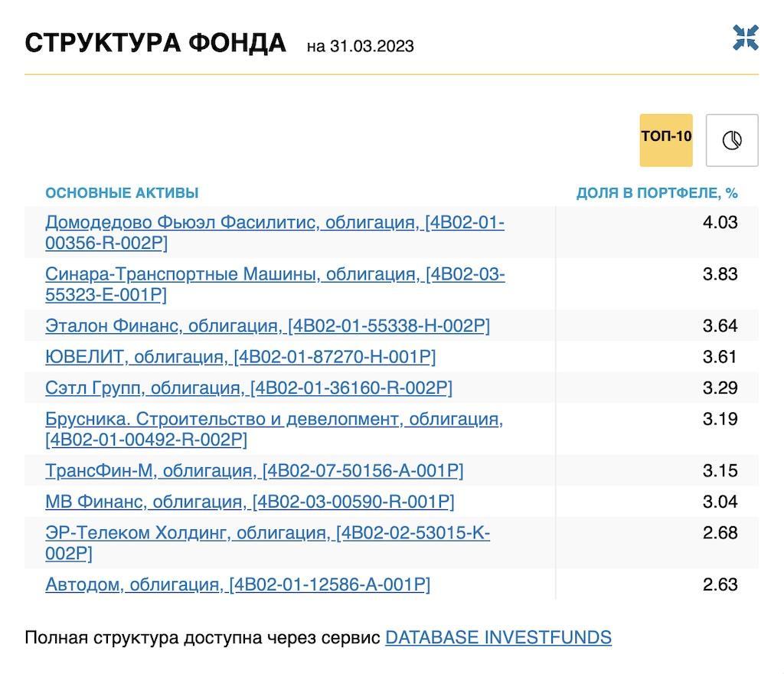The width and height of the screenshot is (784, 674).
Task: Open Эталон Финанс bond link
Action: 267,326
